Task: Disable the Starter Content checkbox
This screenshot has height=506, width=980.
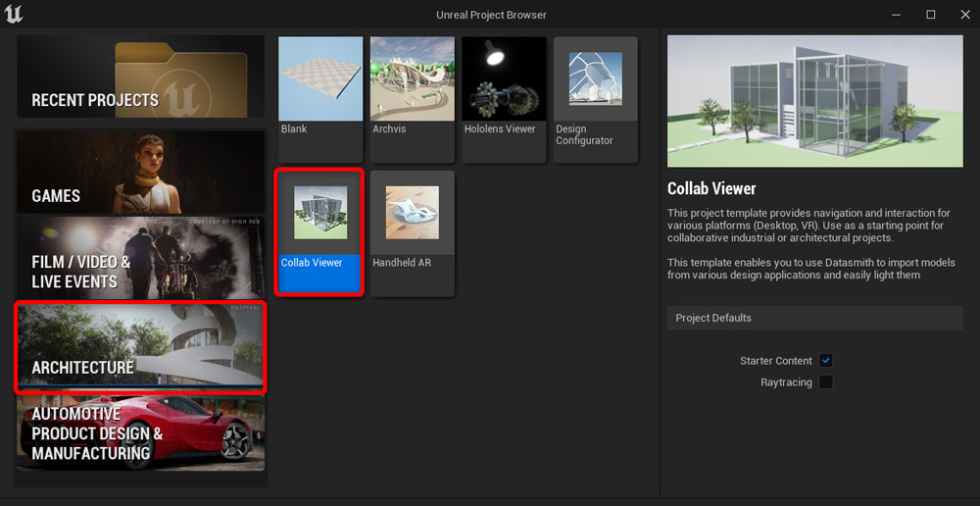Action: point(826,361)
